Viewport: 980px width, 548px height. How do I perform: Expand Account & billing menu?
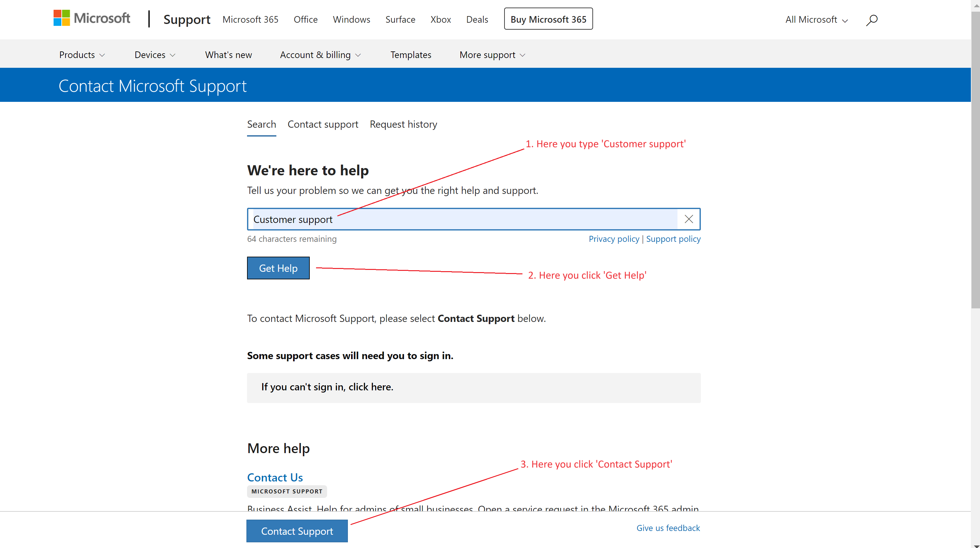click(320, 55)
